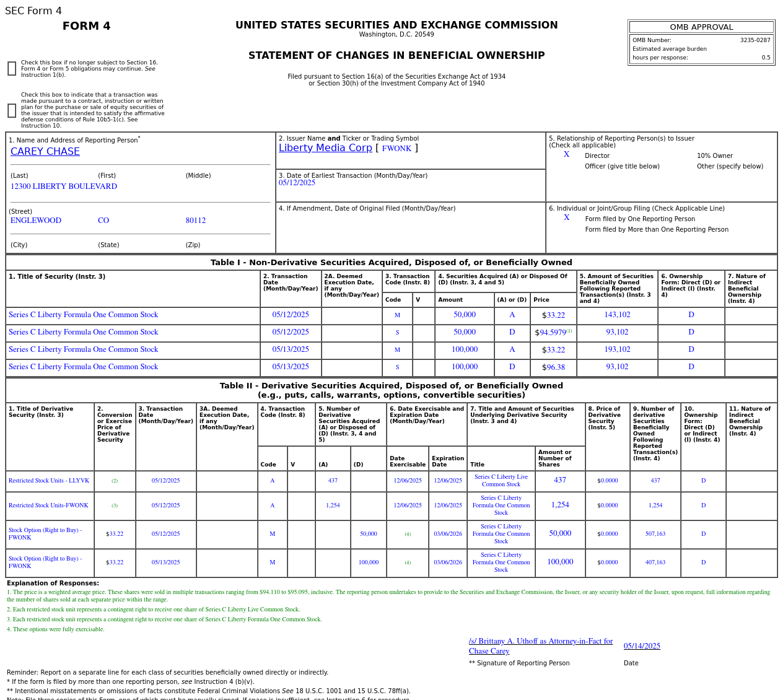Click the 143,102 beneficially owned amount

[617, 315]
